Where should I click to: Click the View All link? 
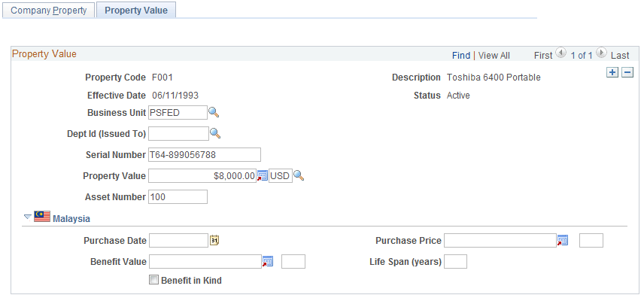point(494,56)
